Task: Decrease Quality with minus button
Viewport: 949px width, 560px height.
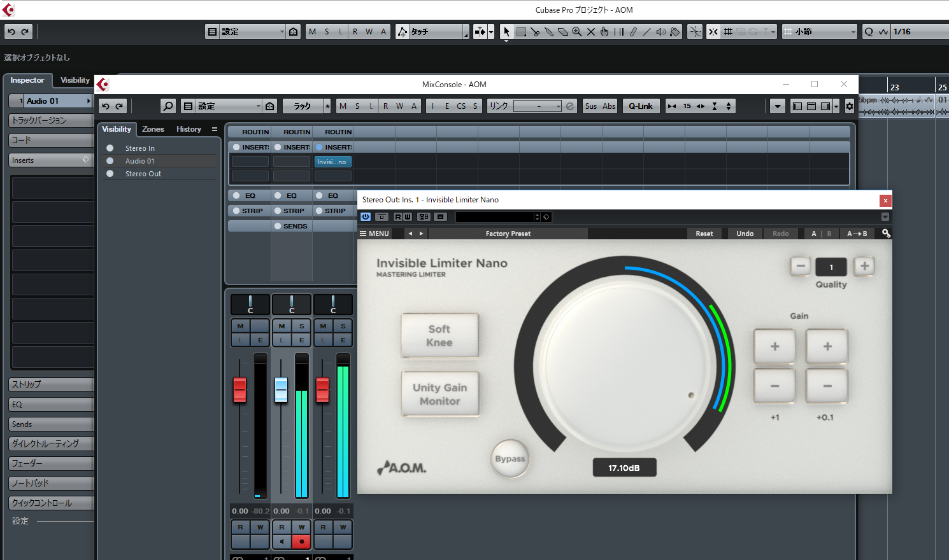Action: (x=801, y=266)
